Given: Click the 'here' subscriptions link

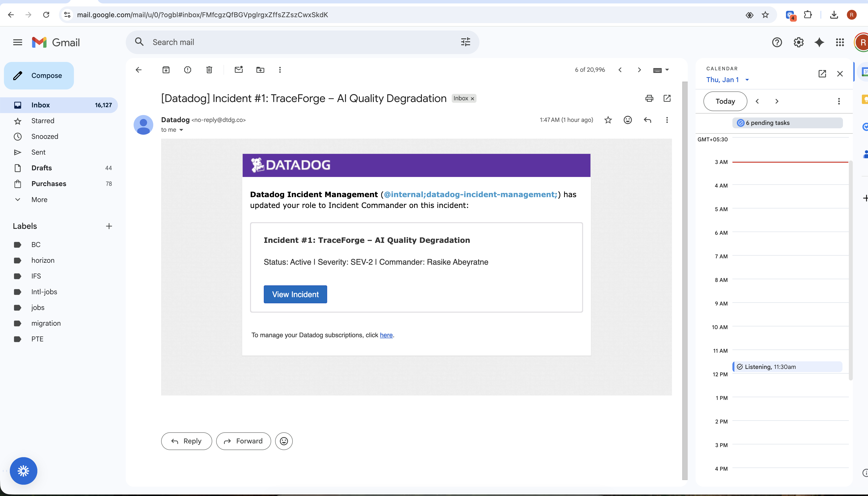Looking at the screenshot, I should click(x=386, y=335).
